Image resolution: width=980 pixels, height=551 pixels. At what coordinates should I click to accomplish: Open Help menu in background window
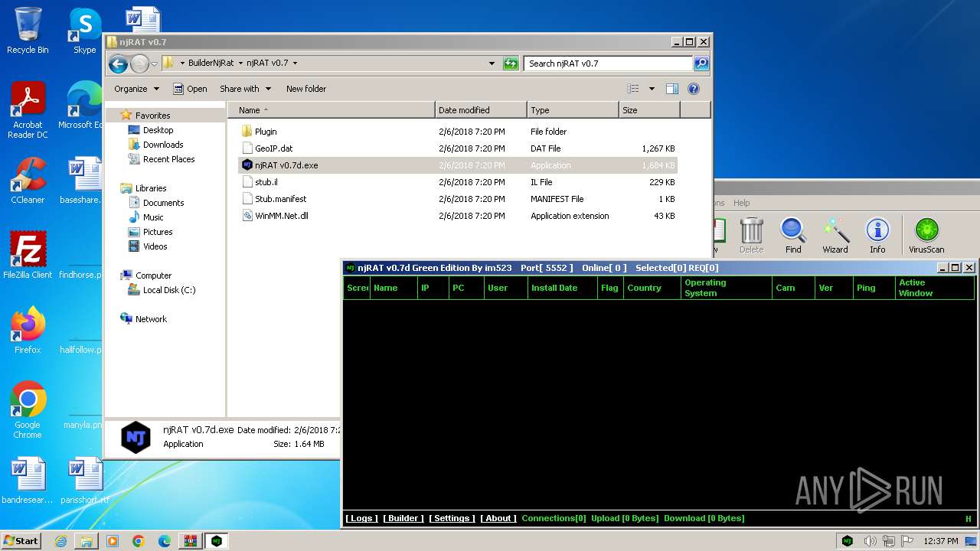point(741,203)
